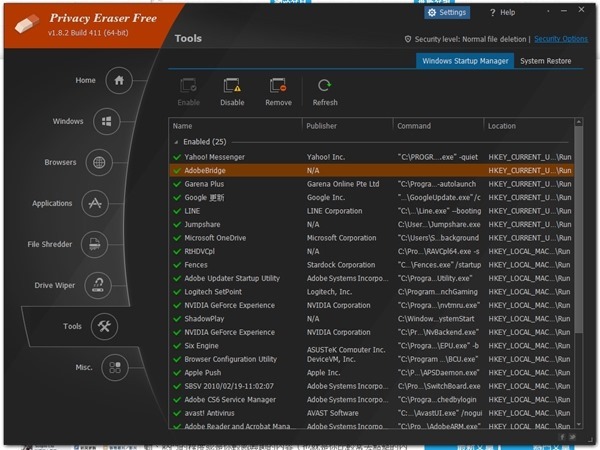Toggle the enabled checkmark for Garena Plus
This screenshot has height=450, width=600.
(x=177, y=184)
